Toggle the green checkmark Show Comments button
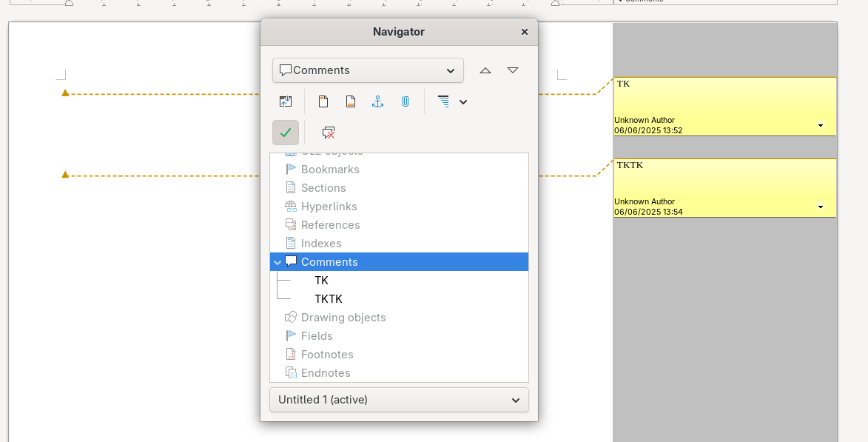 click(x=286, y=133)
